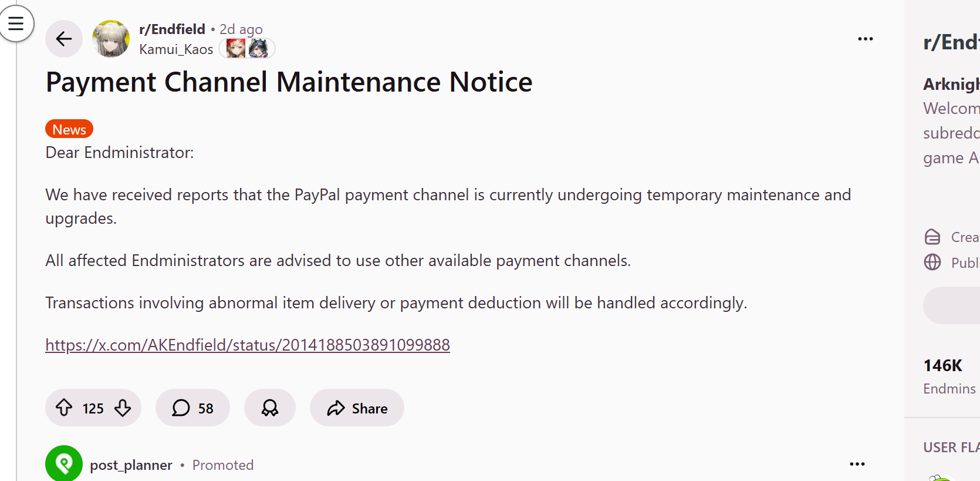Click the back arrow button

click(64, 39)
